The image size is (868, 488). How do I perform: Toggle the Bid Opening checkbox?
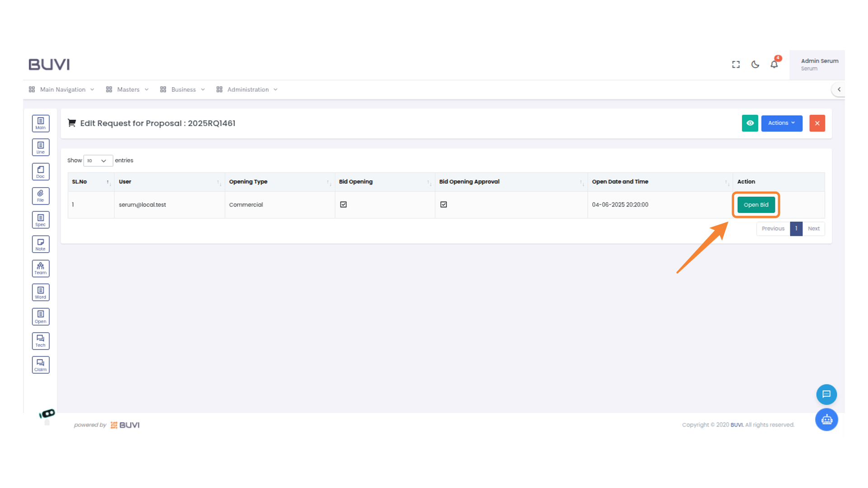[x=344, y=205]
